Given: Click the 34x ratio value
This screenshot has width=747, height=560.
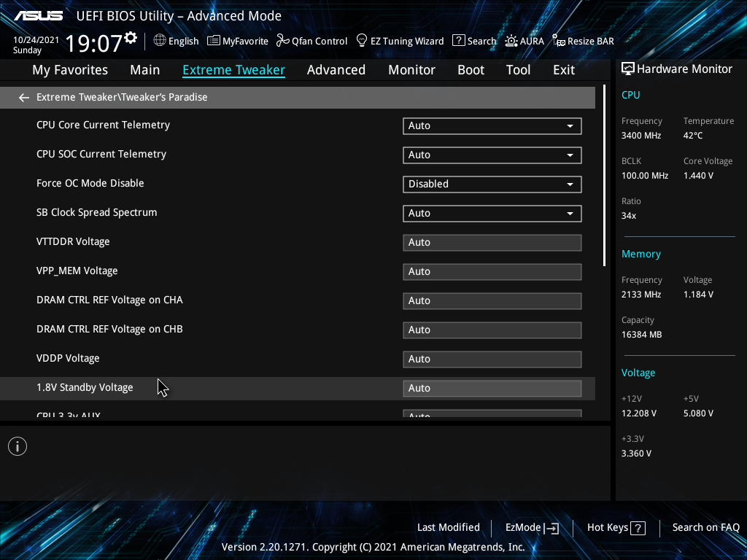Looking at the screenshot, I should [629, 216].
